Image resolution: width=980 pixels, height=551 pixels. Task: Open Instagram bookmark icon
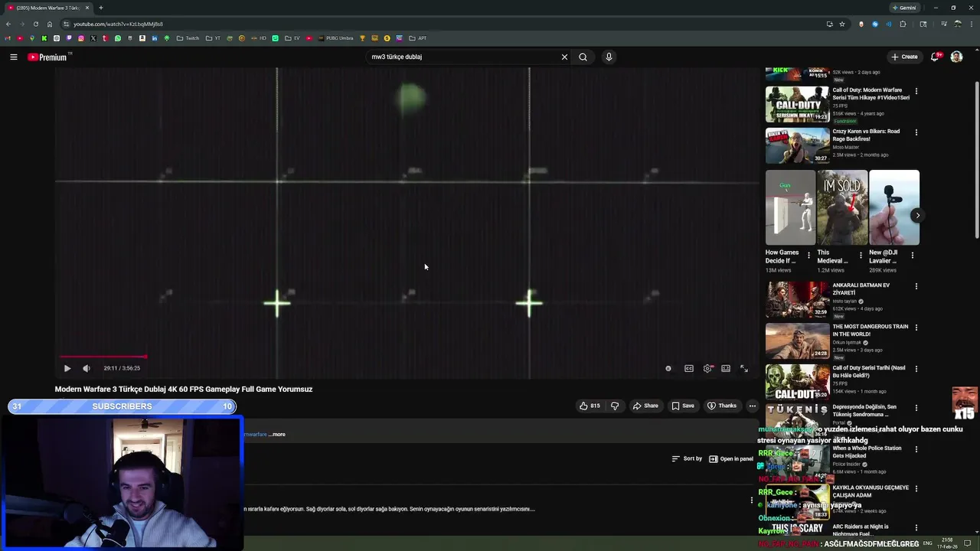pyautogui.click(x=81, y=38)
